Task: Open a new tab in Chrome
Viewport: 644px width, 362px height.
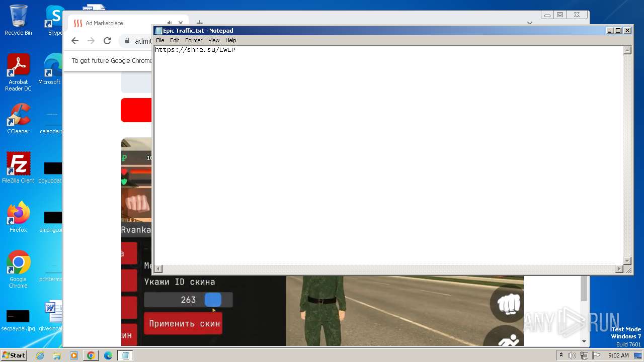Action: [199, 23]
